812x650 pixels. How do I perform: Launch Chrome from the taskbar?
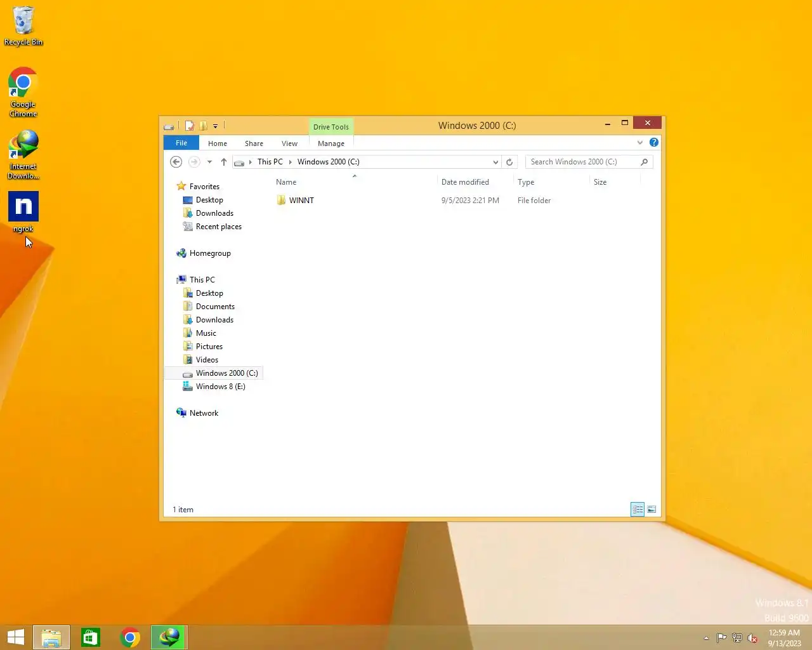[130, 637]
